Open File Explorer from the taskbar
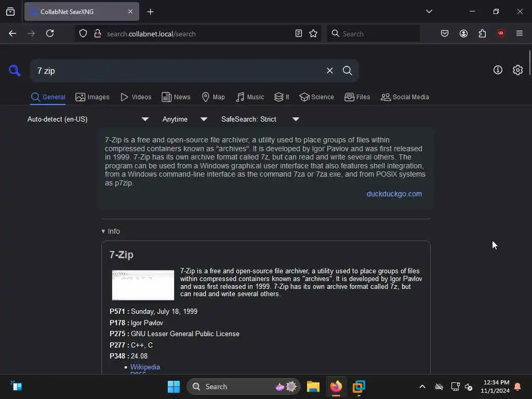This screenshot has width=532, height=399. 313,387
